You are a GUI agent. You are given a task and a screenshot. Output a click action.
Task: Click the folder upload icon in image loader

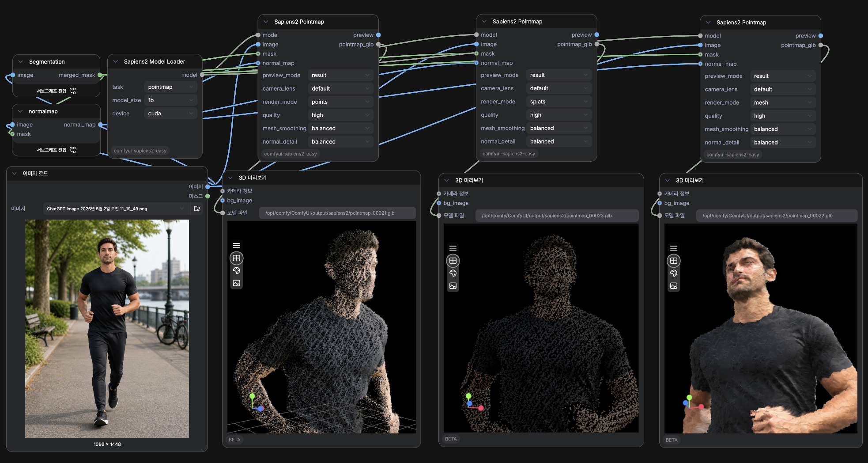point(197,209)
